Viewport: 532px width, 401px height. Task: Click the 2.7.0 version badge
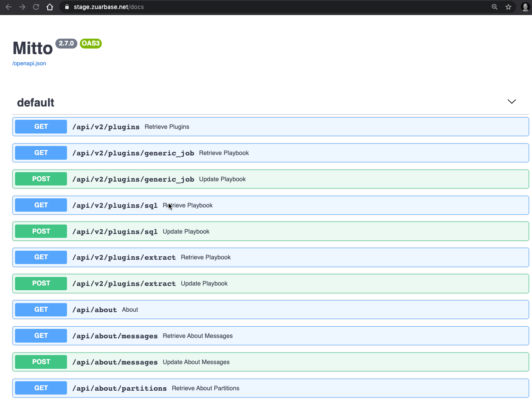(x=66, y=43)
